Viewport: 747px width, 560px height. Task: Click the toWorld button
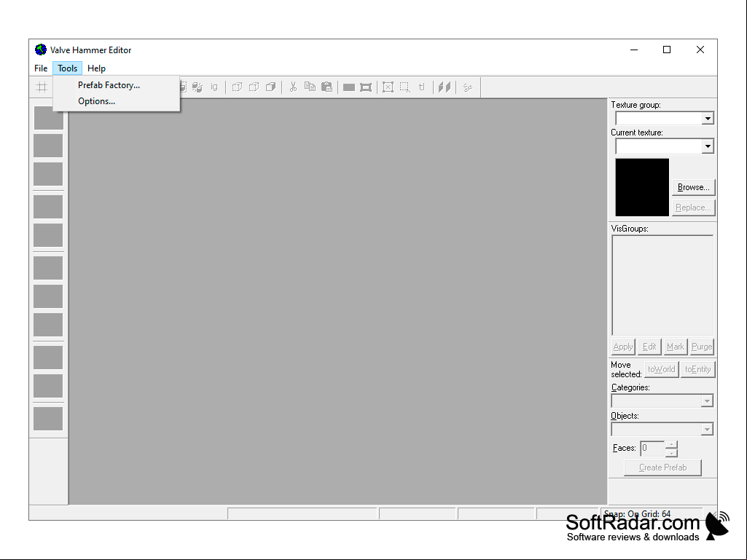(x=661, y=369)
